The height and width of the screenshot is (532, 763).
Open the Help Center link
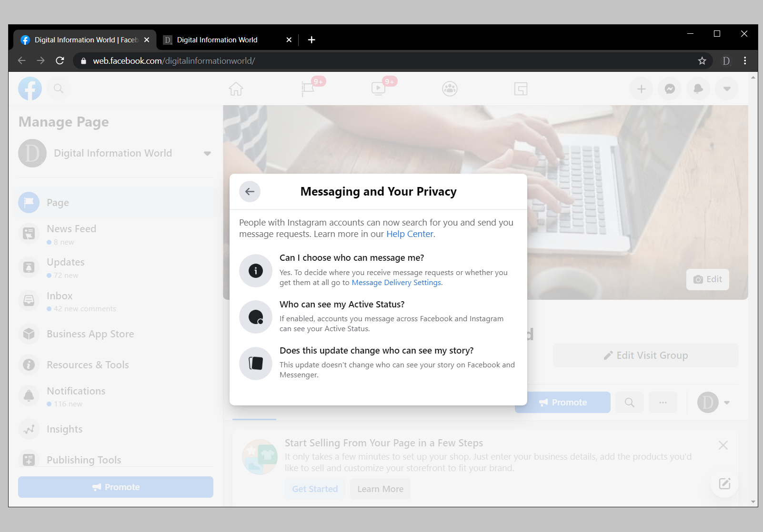click(409, 234)
